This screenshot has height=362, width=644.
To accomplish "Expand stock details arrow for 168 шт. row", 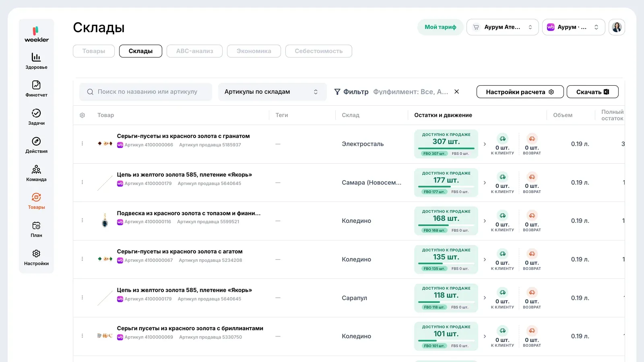I will (485, 221).
